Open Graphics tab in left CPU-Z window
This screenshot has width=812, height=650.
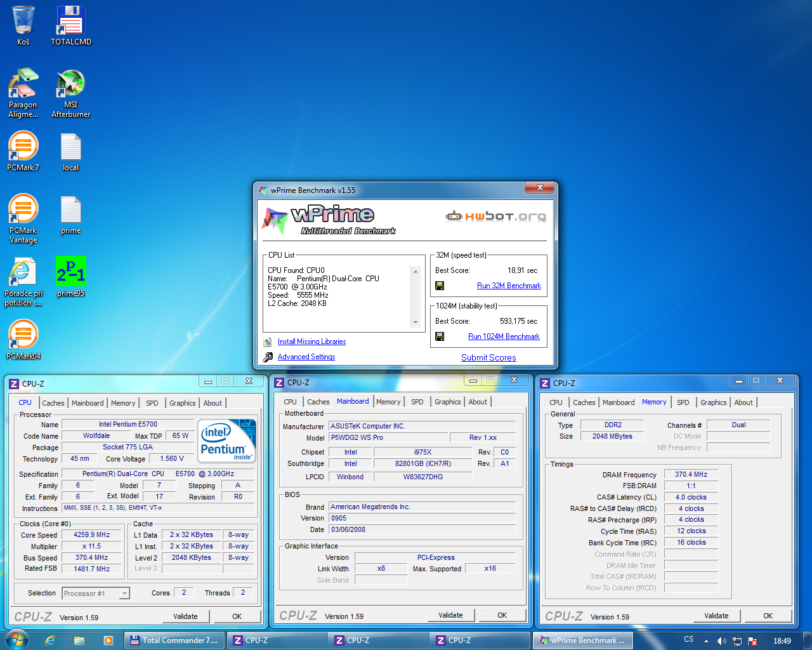click(x=183, y=403)
